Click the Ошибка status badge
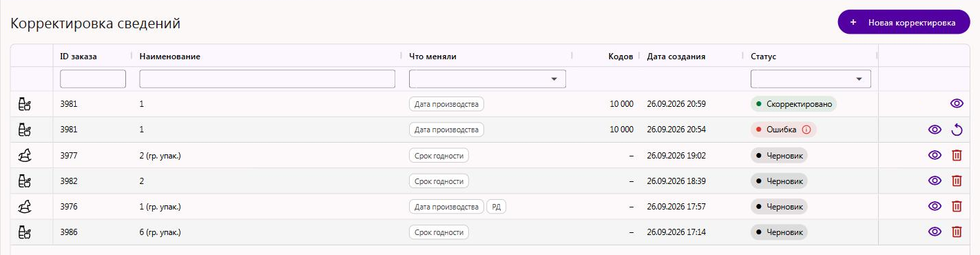Screen dimensions: 980x255 pos(784,130)
